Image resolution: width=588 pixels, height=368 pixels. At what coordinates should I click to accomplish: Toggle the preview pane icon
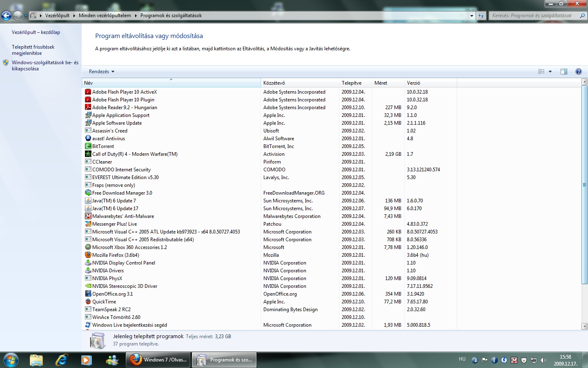coord(564,72)
